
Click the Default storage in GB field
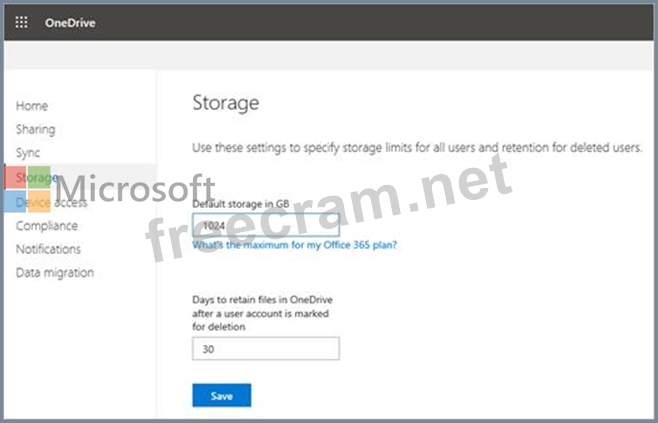(x=266, y=225)
